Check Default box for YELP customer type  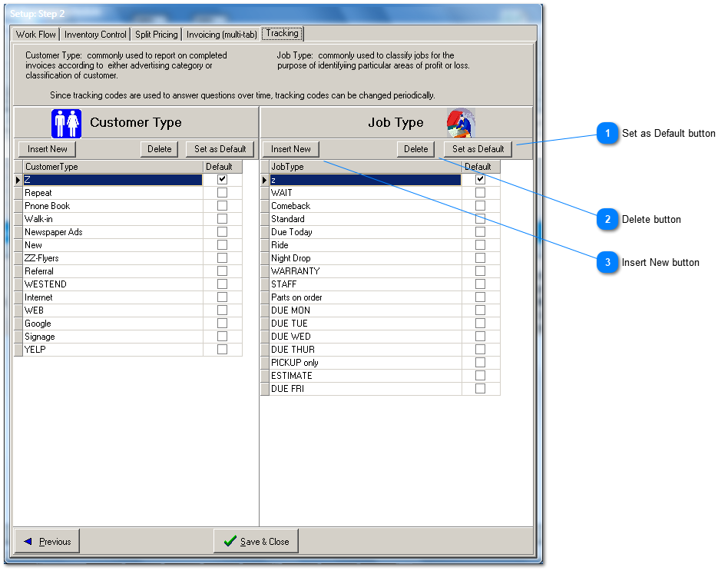pos(222,350)
